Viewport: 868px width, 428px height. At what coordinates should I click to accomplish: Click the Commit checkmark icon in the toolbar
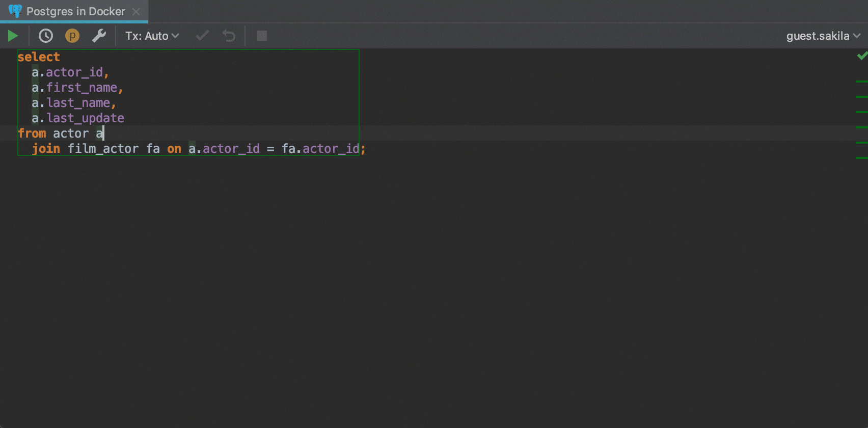click(202, 36)
